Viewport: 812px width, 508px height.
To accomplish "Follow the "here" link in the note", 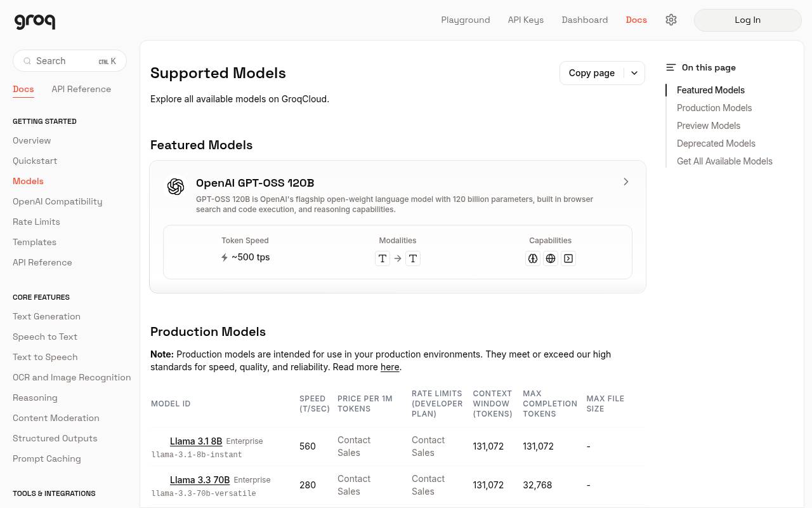I will click(x=390, y=367).
